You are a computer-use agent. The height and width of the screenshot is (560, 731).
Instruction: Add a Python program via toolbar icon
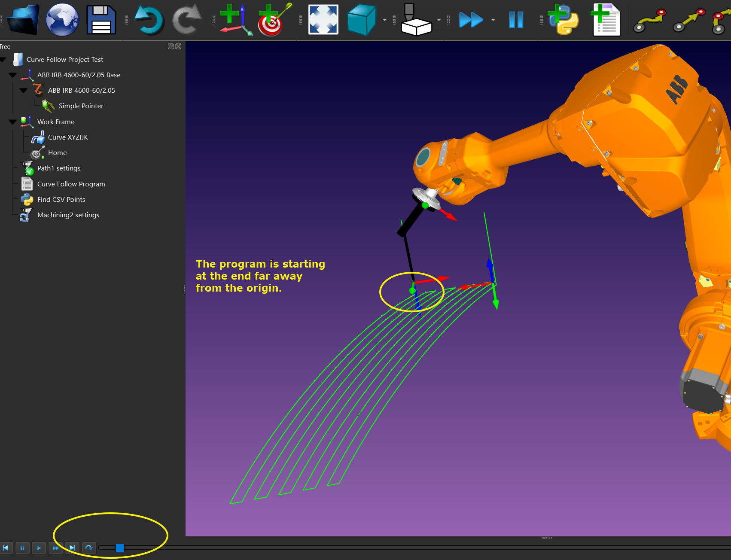(x=563, y=20)
